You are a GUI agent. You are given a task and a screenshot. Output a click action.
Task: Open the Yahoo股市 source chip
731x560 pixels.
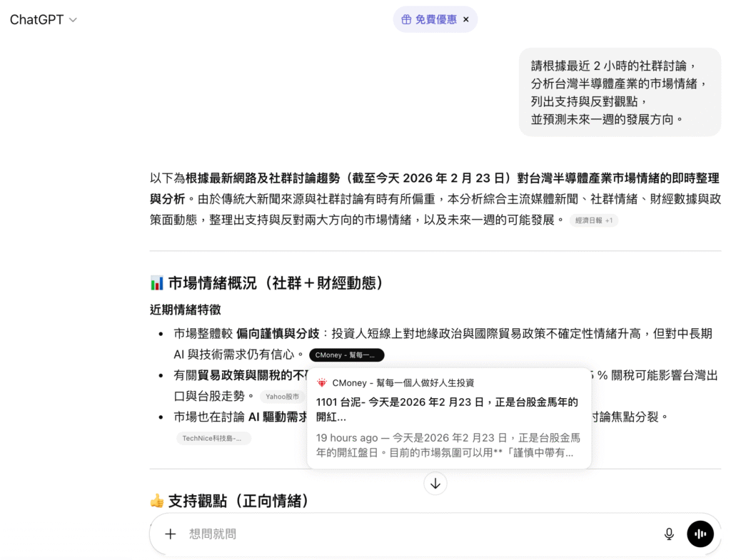pyautogui.click(x=282, y=395)
